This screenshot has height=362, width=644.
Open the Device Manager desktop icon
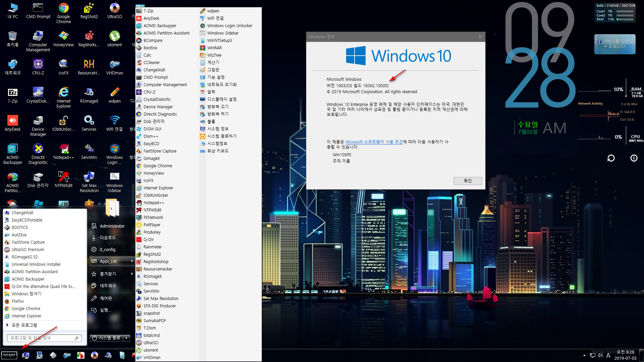tap(38, 126)
